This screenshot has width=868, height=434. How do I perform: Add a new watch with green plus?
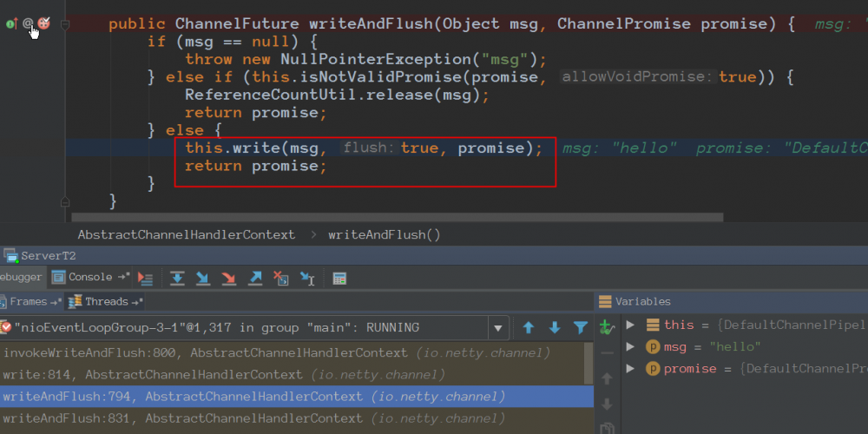pos(608,328)
